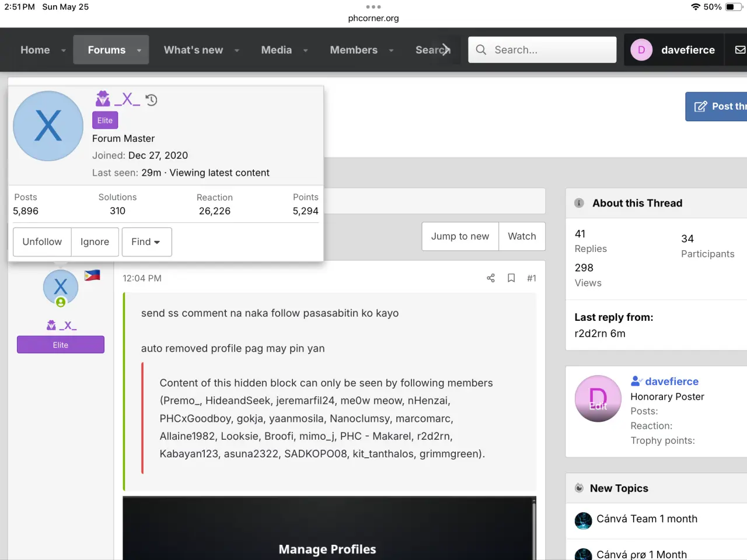
Task: Open the Cánvá prø 1 Month topic
Action: [641, 554]
